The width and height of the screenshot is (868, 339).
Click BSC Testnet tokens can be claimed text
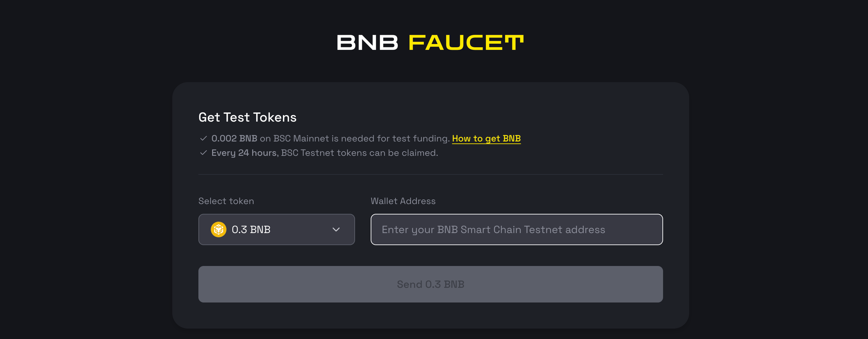(x=359, y=153)
